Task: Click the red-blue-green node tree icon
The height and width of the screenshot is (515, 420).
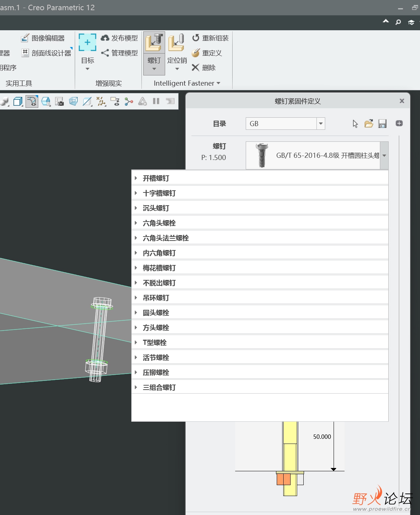Action: [x=129, y=101]
